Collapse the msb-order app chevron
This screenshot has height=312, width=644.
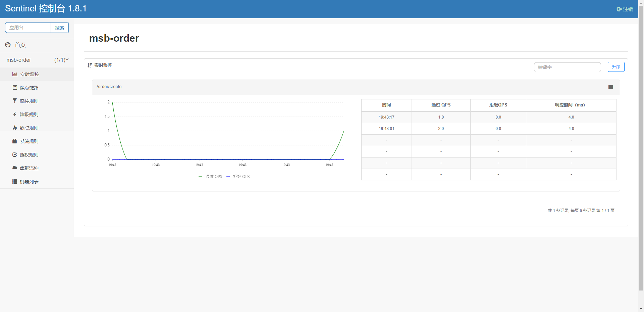(x=67, y=59)
